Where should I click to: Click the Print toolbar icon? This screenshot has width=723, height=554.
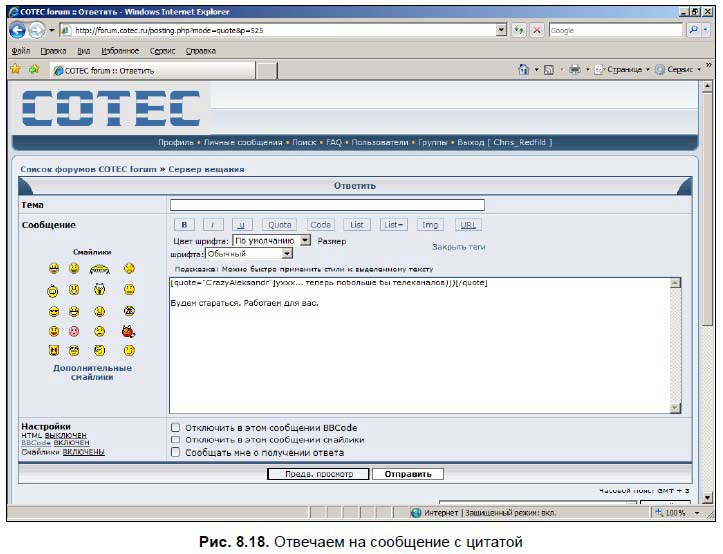pyautogui.click(x=575, y=70)
